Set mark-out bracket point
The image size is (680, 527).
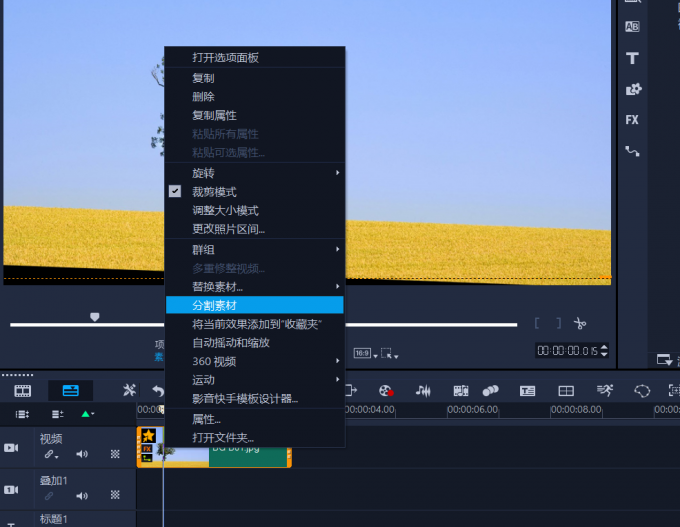click(x=559, y=323)
